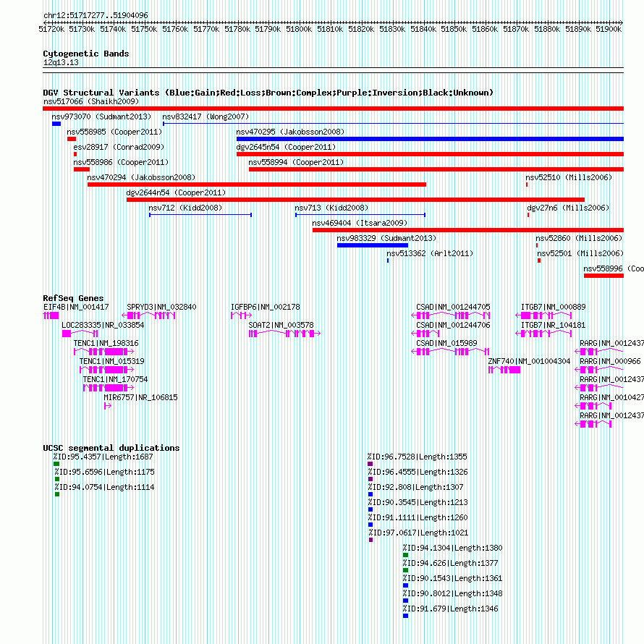This screenshot has height=644, width=644.
Task: Select the SPRYD3|NM_032840 gene model
Action: click(148, 315)
